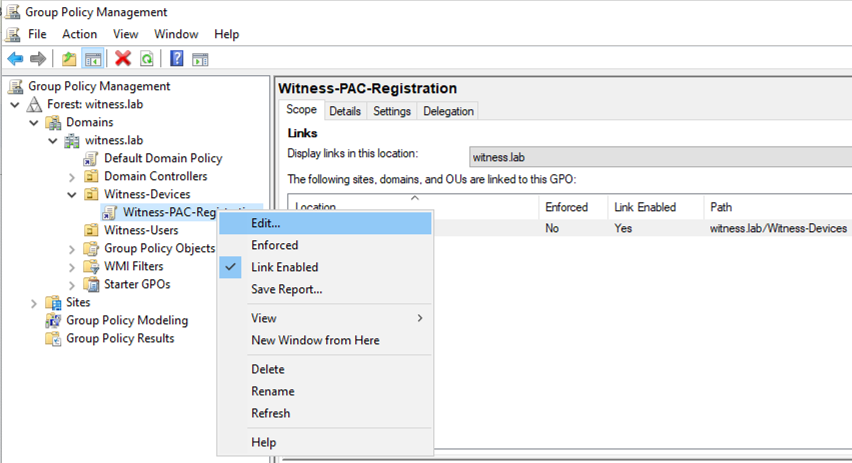Image resolution: width=852 pixels, height=463 pixels.
Task: Expand the Group Policy Objects node
Action: click(72, 249)
